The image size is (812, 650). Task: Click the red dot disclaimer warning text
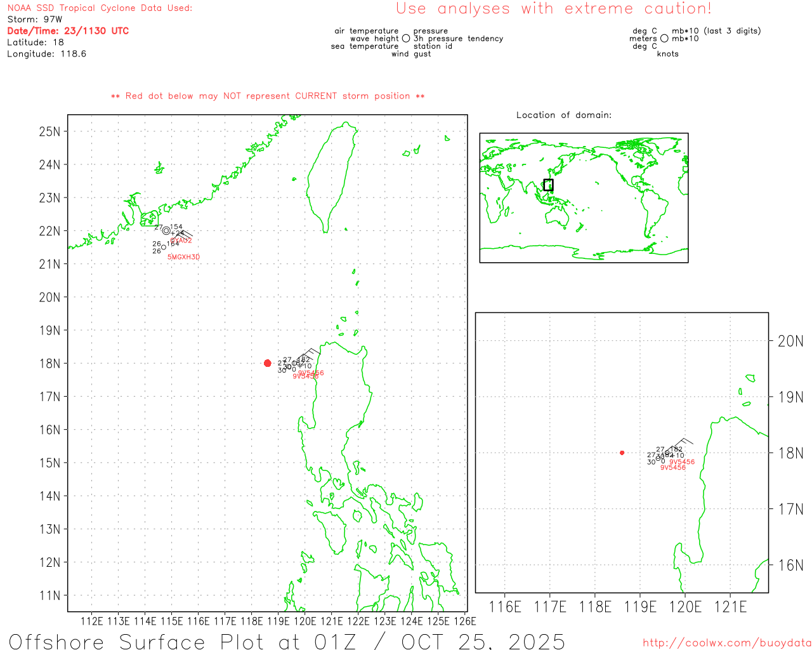coord(268,96)
